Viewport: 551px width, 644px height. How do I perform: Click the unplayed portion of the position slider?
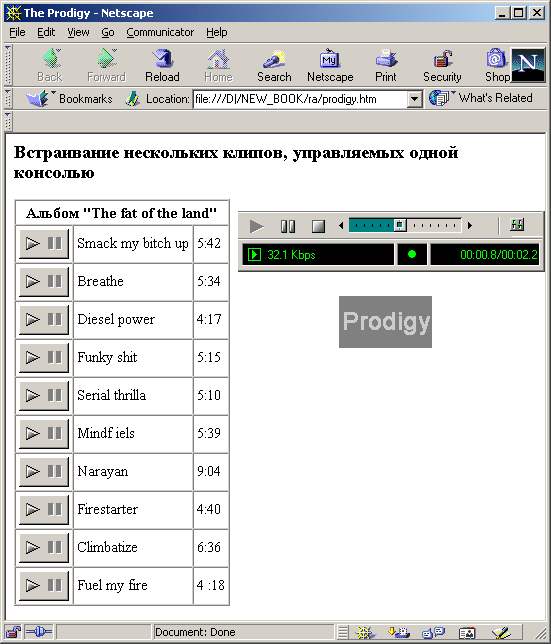[x=434, y=225]
